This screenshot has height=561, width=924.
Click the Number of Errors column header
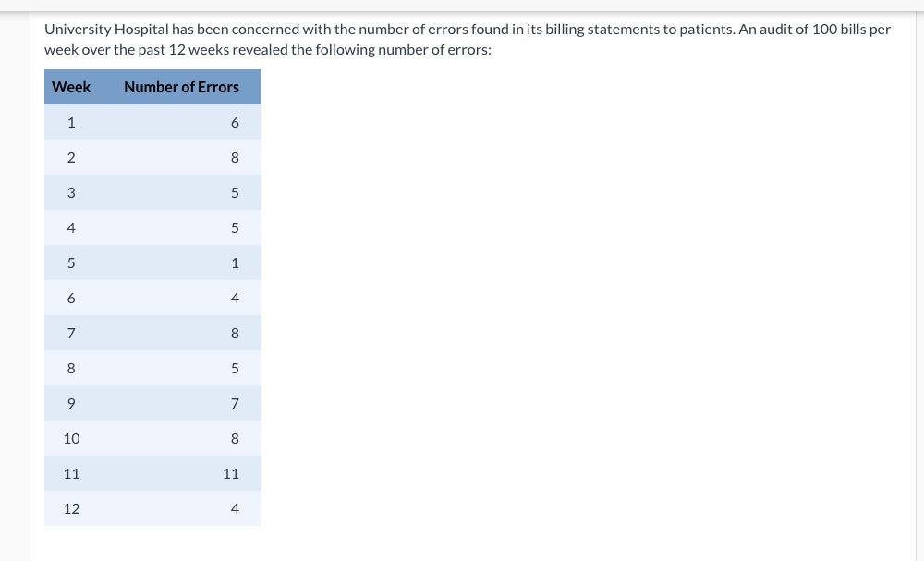click(181, 87)
